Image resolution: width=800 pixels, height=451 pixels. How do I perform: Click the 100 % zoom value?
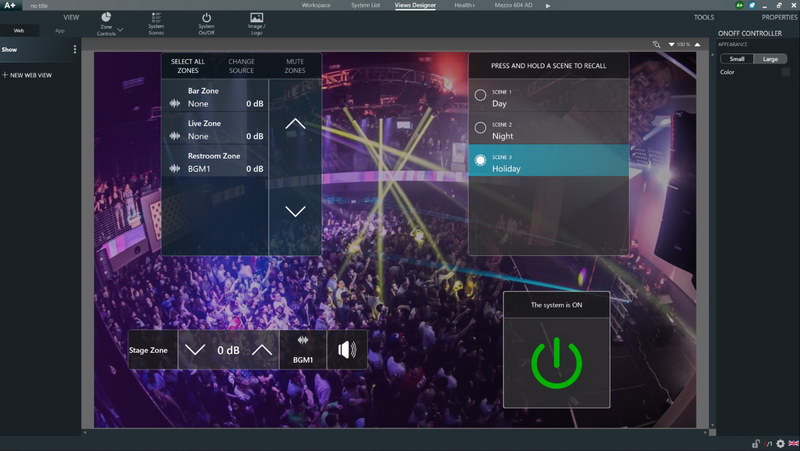[684, 44]
